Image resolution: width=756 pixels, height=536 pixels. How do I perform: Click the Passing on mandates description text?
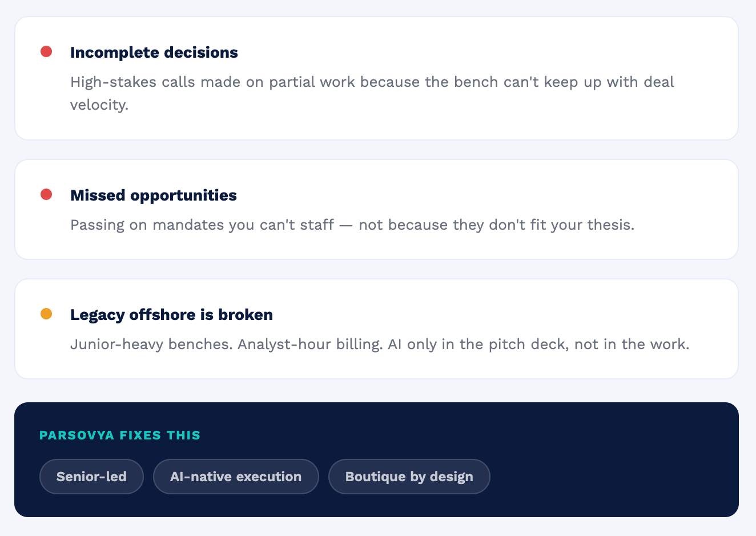352,225
